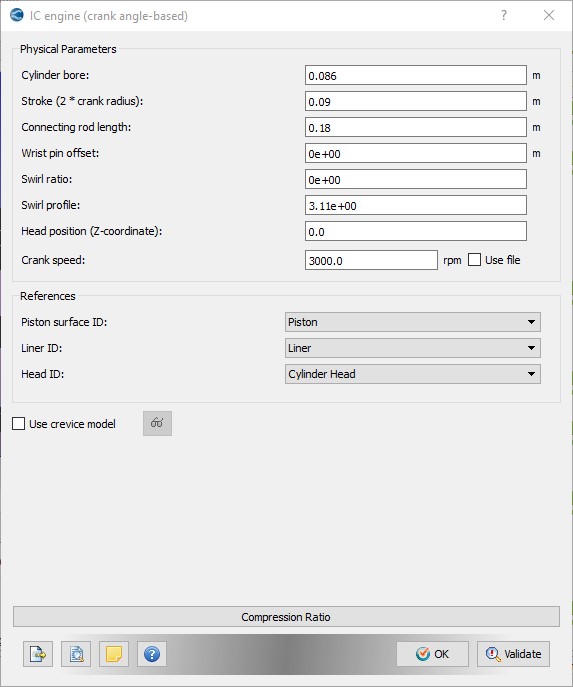Open the Head ID Cylinder Head dropdown
The height and width of the screenshot is (687, 573).
coord(413,374)
